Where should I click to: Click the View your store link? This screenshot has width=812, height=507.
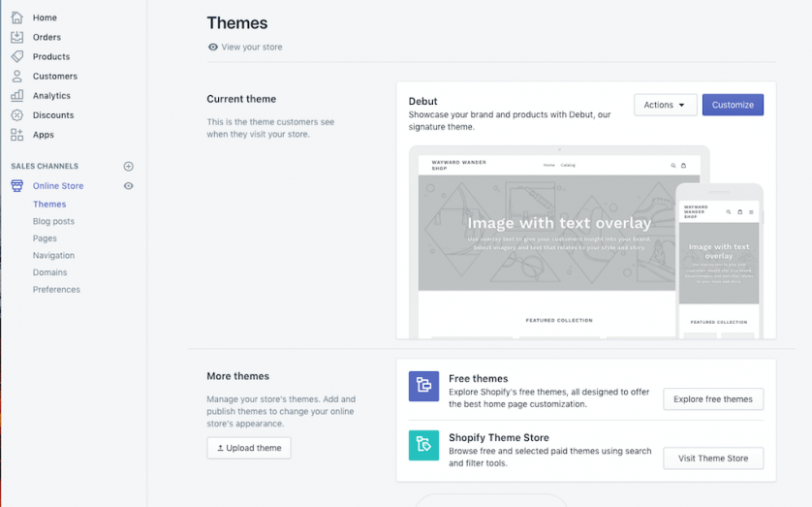tap(252, 48)
